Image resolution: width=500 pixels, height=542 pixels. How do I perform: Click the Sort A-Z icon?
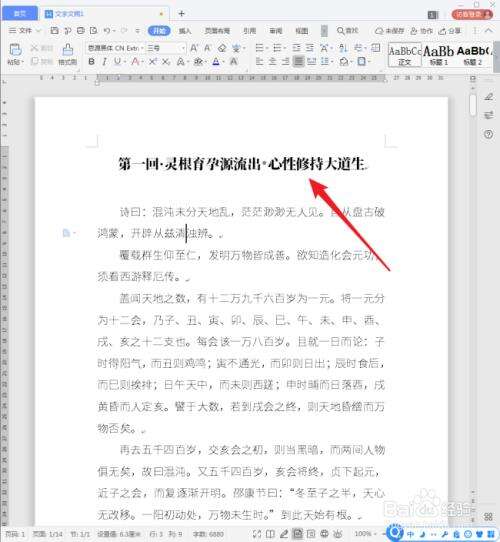pos(343,48)
